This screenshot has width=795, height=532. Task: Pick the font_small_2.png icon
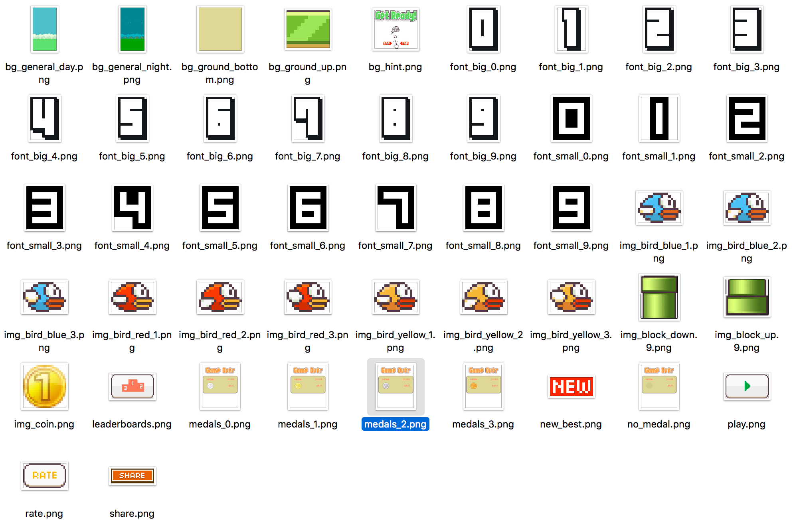[747, 118]
